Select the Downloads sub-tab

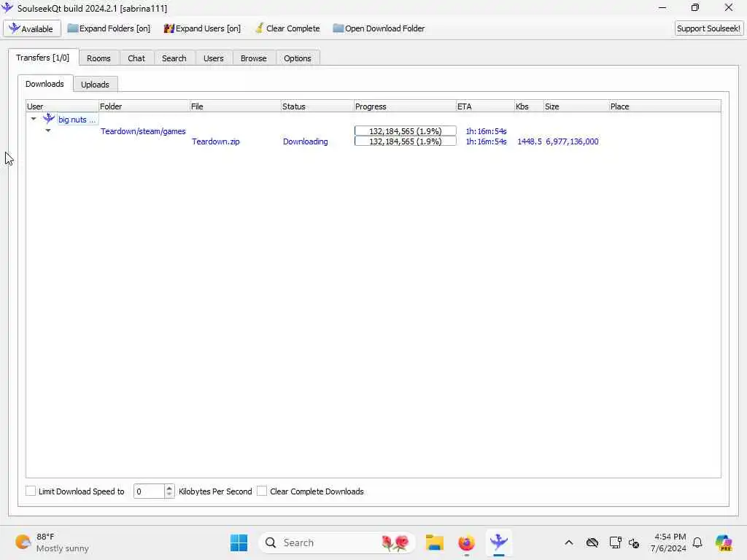(44, 84)
